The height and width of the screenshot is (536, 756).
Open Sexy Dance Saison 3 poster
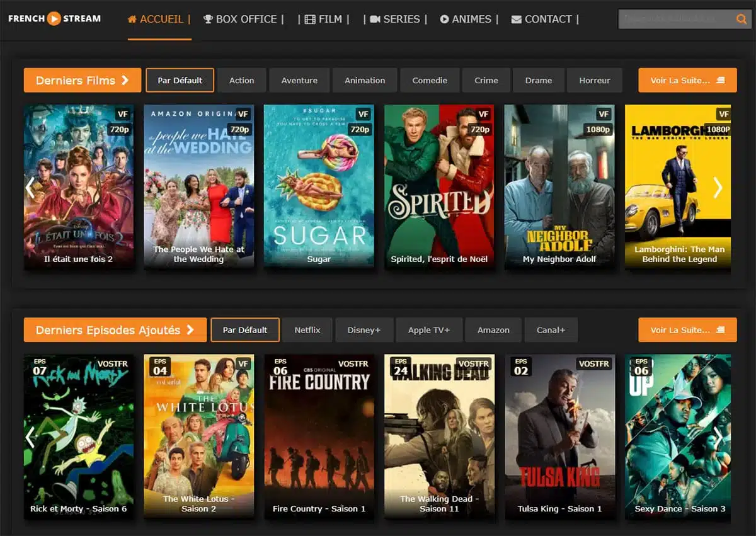point(678,436)
